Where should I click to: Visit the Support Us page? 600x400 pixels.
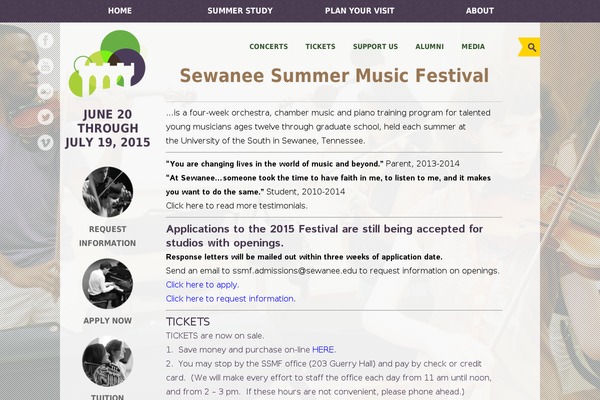375,46
